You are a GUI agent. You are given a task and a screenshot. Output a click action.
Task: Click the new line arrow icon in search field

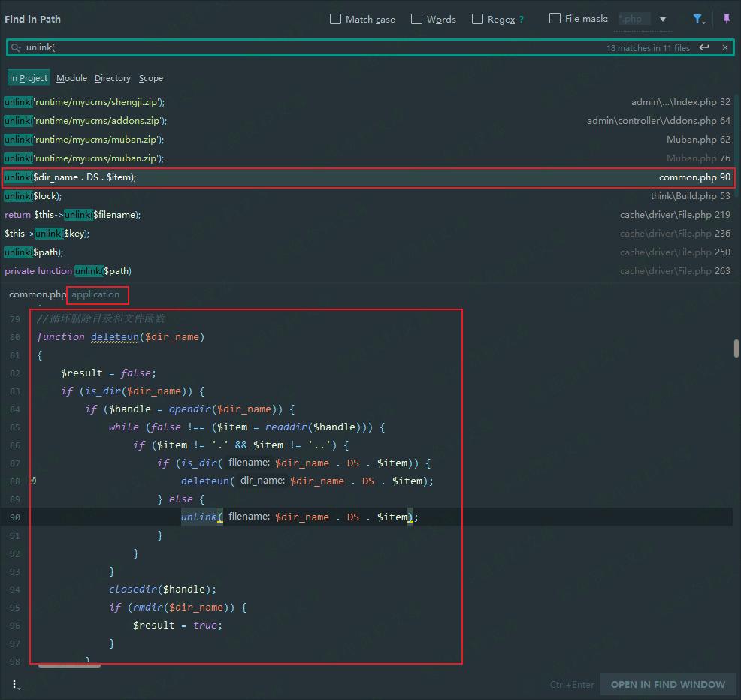point(704,47)
